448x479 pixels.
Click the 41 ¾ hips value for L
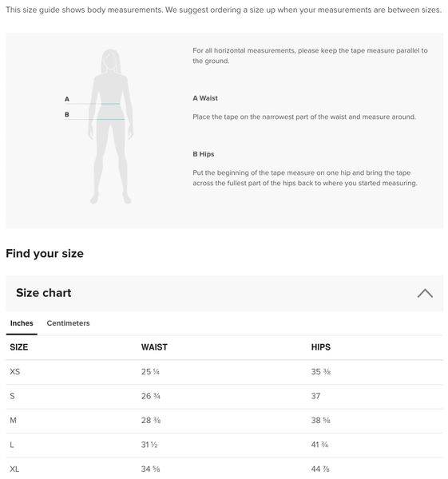click(x=319, y=445)
